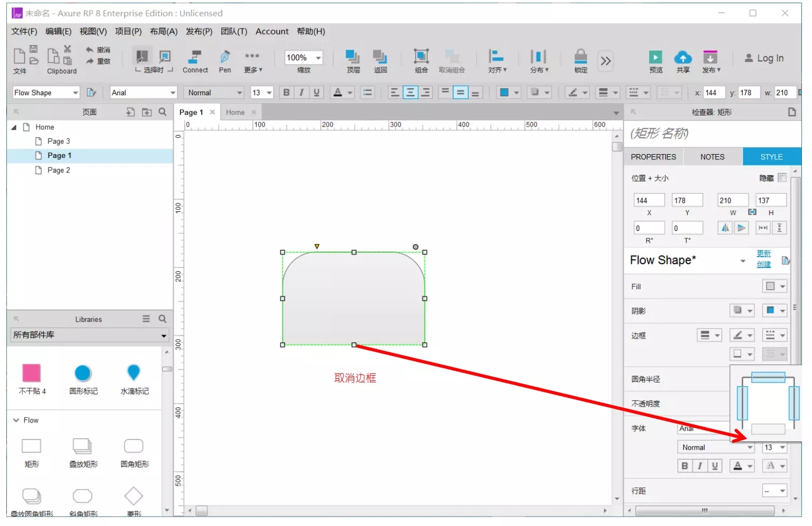Select Page 2 in page tree

[58, 170]
